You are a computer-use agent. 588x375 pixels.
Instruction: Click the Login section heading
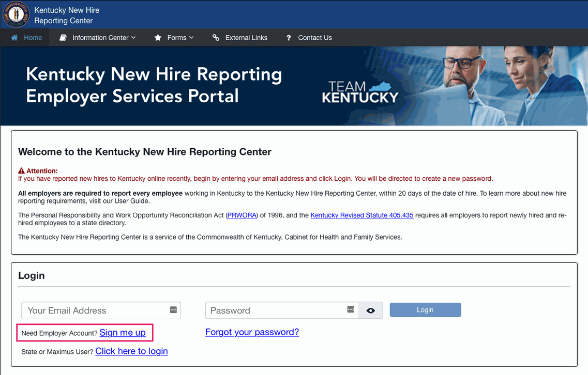click(x=32, y=276)
